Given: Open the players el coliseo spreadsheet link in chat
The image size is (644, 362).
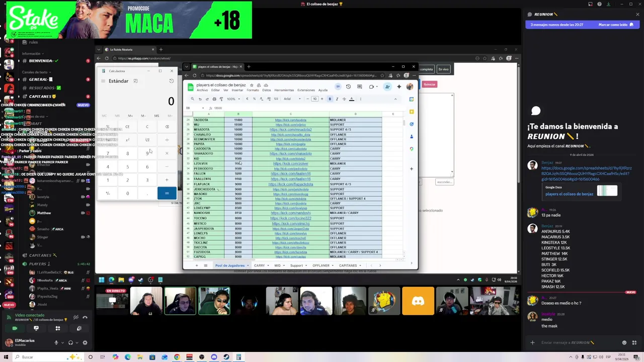Looking at the screenshot, I should (569, 194).
